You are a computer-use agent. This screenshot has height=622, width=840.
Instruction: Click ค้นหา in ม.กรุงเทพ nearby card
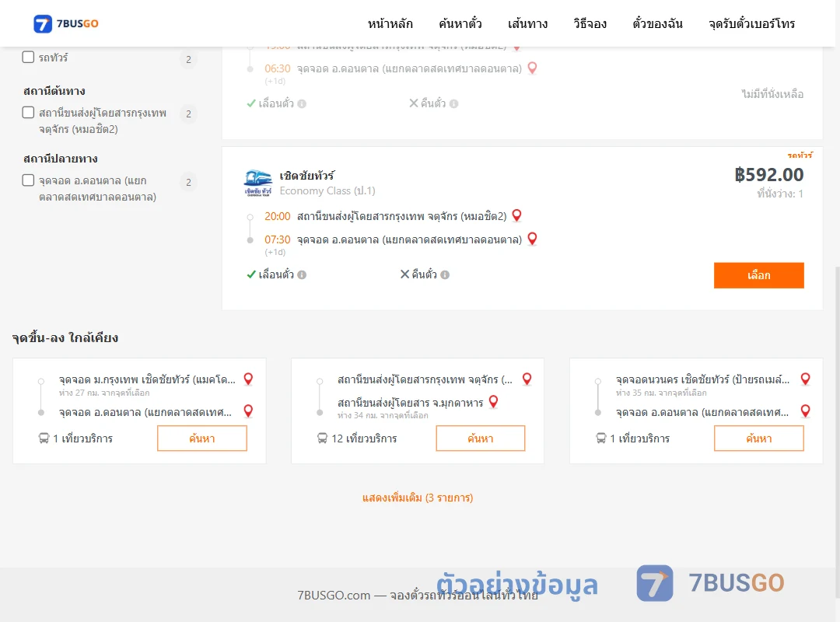202,439
